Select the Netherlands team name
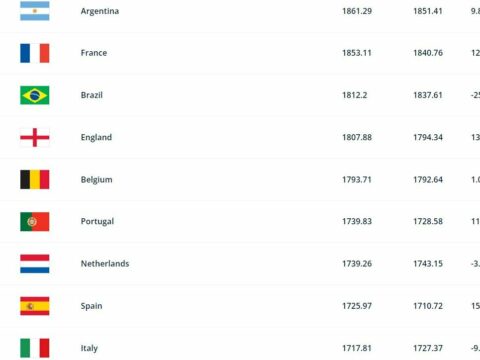The width and height of the screenshot is (480, 360). [105, 264]
